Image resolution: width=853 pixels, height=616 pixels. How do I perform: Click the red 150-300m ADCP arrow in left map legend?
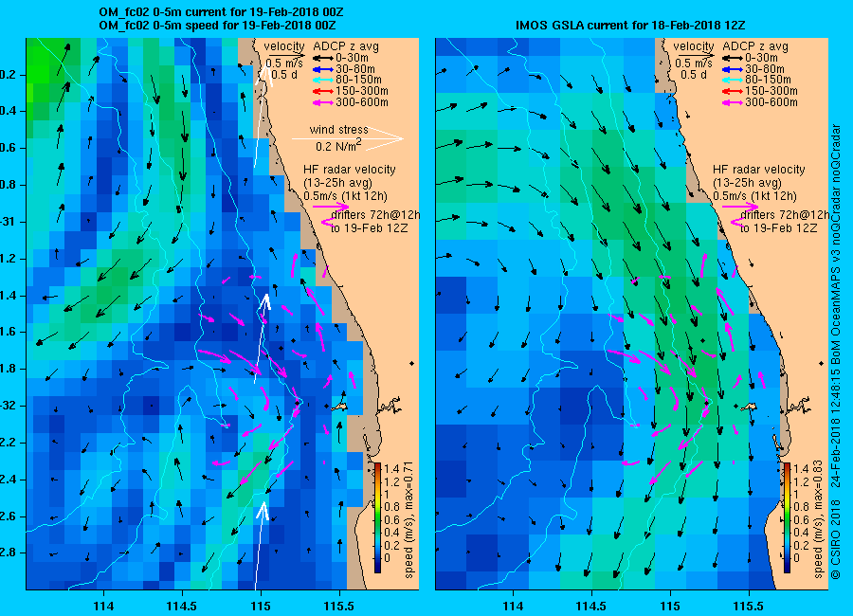[x=322, y=91]
